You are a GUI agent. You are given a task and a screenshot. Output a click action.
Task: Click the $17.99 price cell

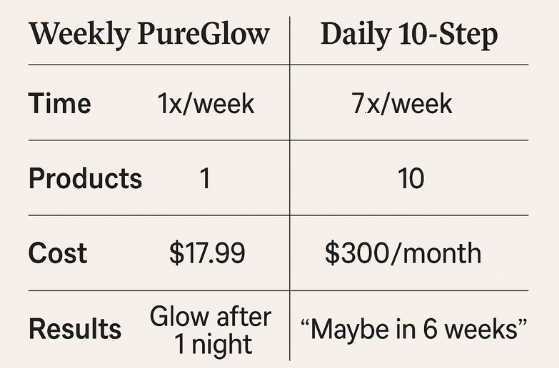click(x=207, y=253)
